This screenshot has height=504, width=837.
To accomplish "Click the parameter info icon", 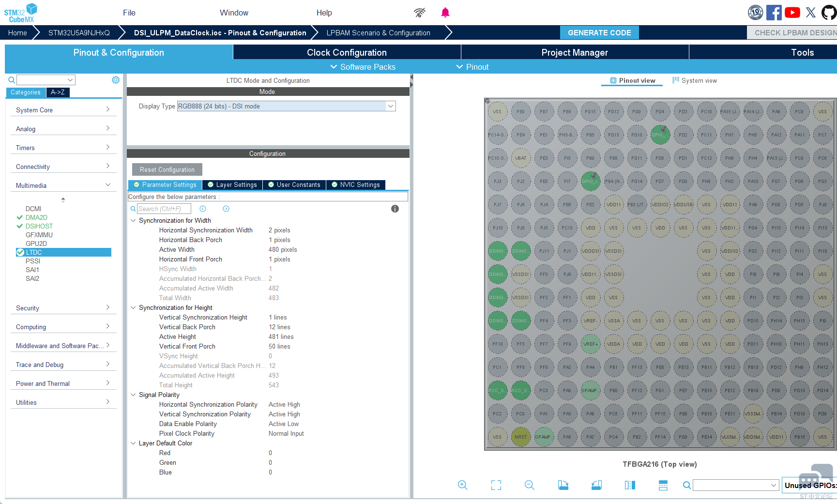I will tap(395, 209).
